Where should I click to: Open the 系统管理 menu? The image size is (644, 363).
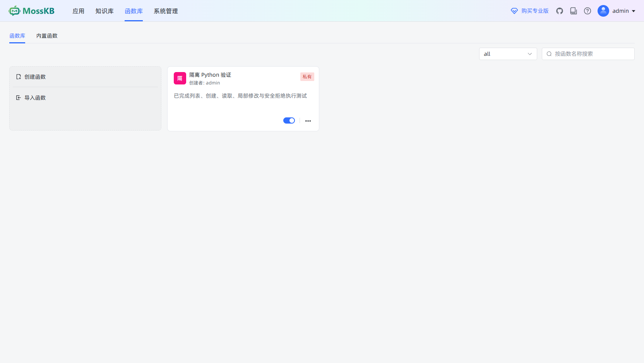(166, 11)
